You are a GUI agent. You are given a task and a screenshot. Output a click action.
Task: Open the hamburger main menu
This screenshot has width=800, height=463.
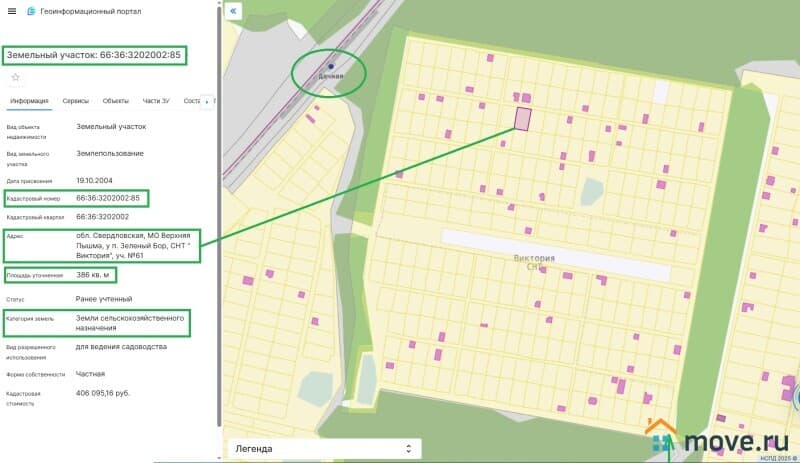coord(11,11)
